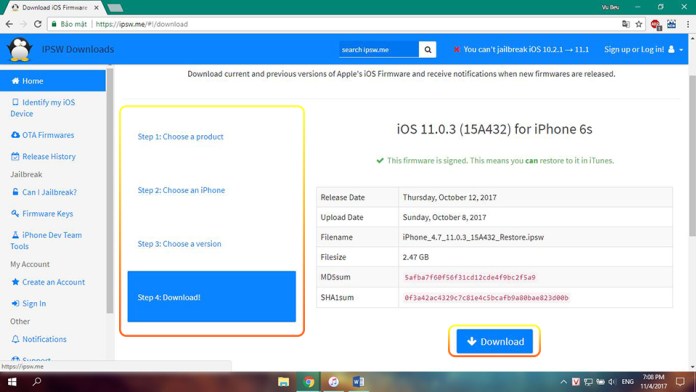The width and height of the screenshot is (696, 392).
Task: Click the blue extension icon beside adblock
Action: 672,24
